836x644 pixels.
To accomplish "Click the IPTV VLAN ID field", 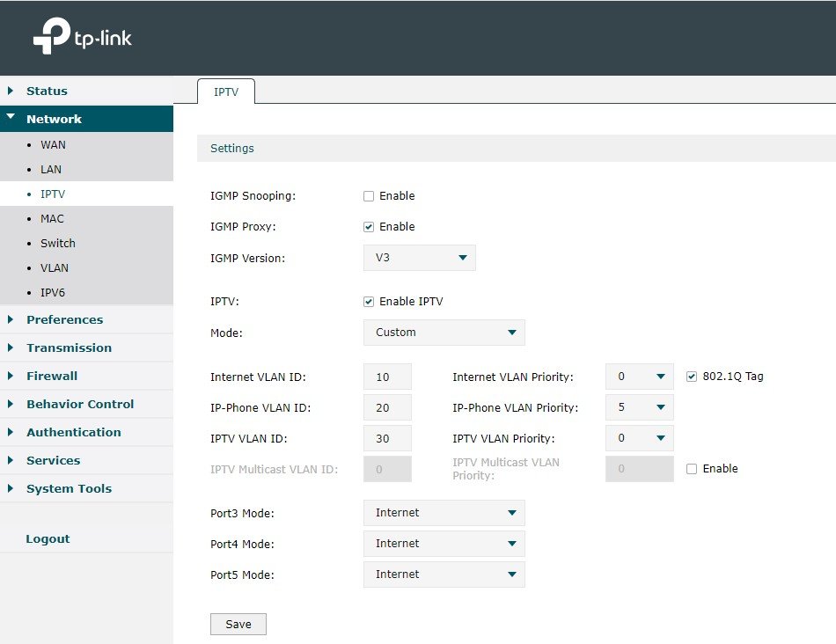I will pos(387,438).
